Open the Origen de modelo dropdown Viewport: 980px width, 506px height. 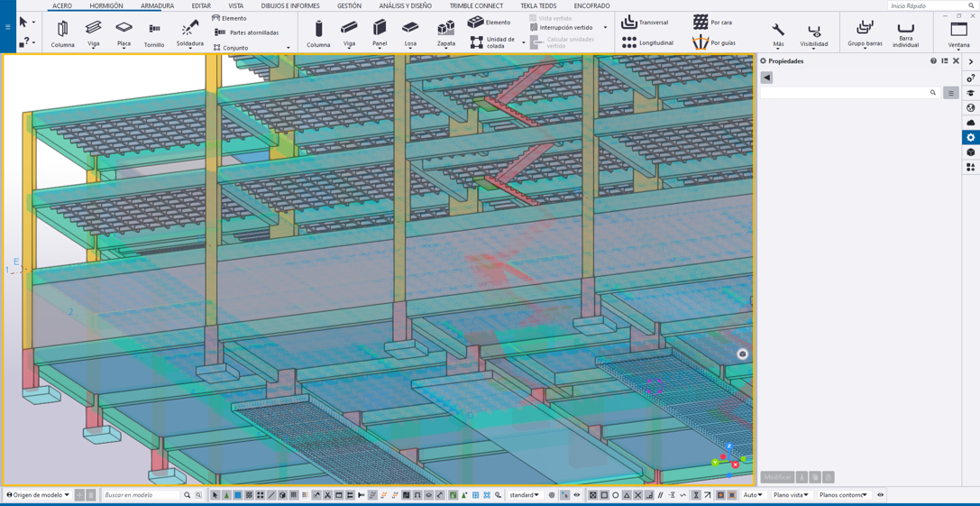pyautogui.click(x=38, y=495)
